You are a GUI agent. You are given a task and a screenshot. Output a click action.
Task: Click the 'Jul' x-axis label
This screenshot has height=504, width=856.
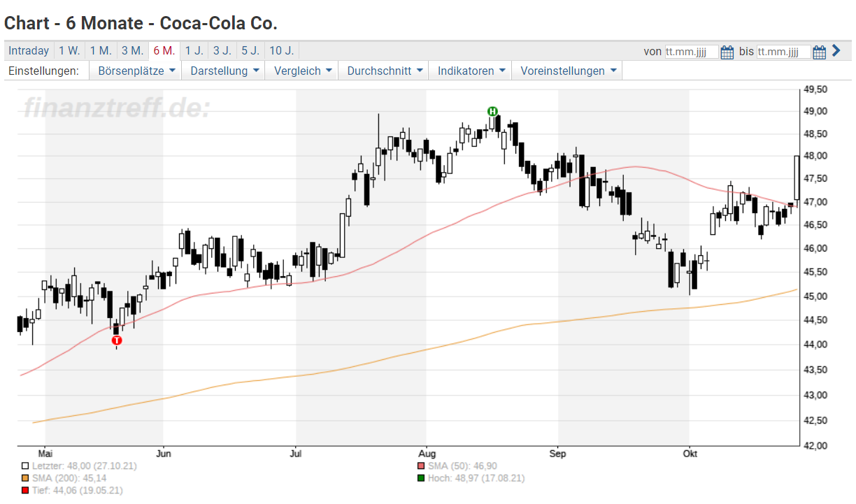(296, 452)
